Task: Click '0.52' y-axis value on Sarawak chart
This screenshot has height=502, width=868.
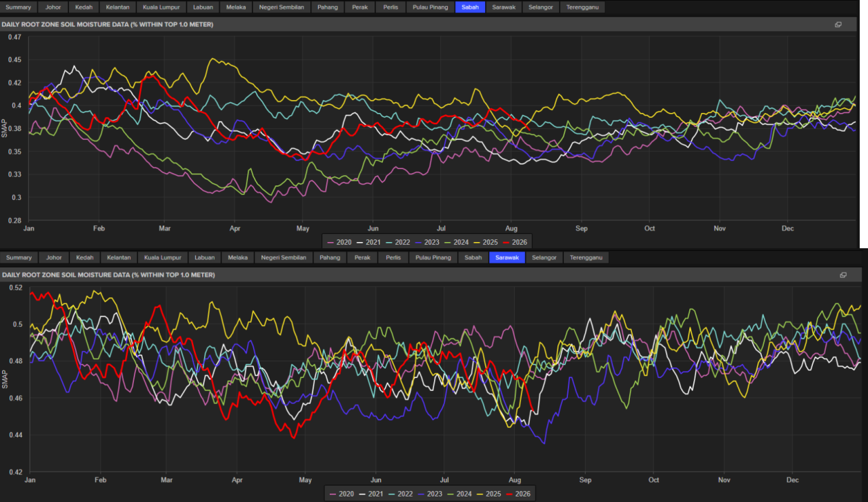Action: coord(15,288)
